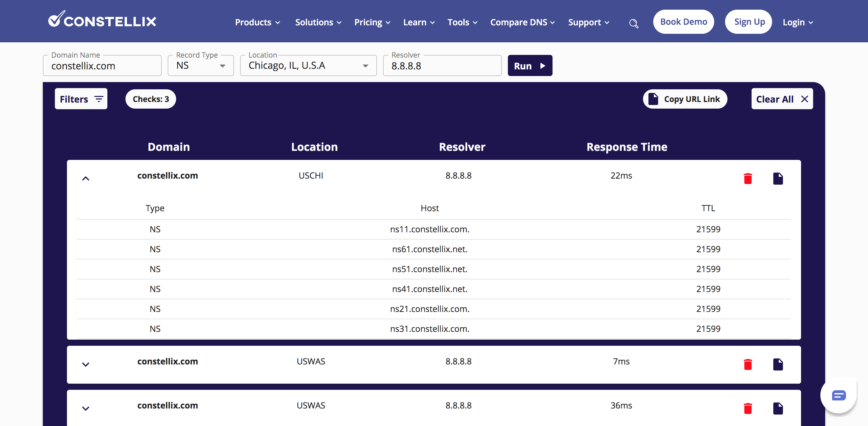Open the Tools menu
Viewport: 868px width, 426px height.
[462, 22]
